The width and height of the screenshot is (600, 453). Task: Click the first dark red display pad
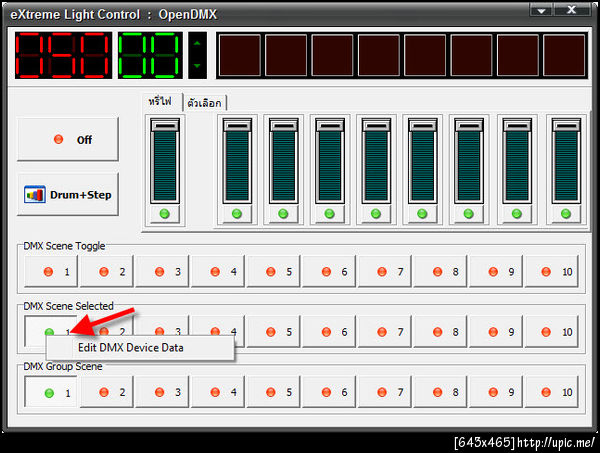[240, 55]
